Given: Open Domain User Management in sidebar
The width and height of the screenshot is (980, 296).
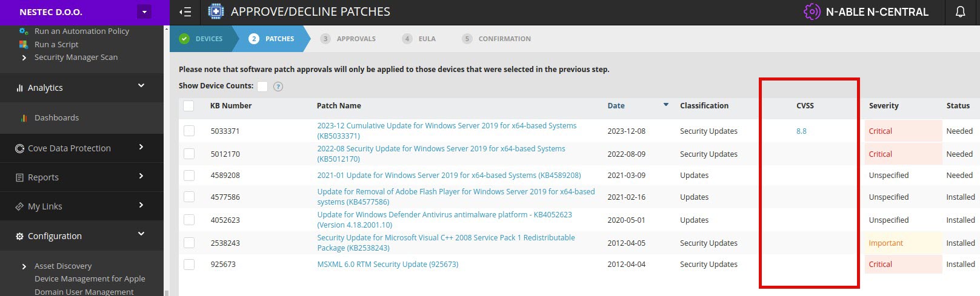Looking at the screenshot, I should point(84,292).
